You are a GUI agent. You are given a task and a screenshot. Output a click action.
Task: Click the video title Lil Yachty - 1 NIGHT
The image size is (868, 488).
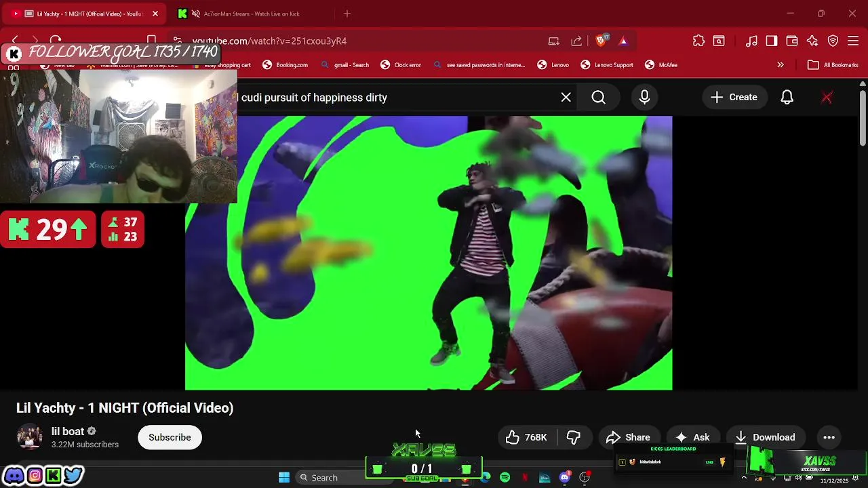pos(125,408)
